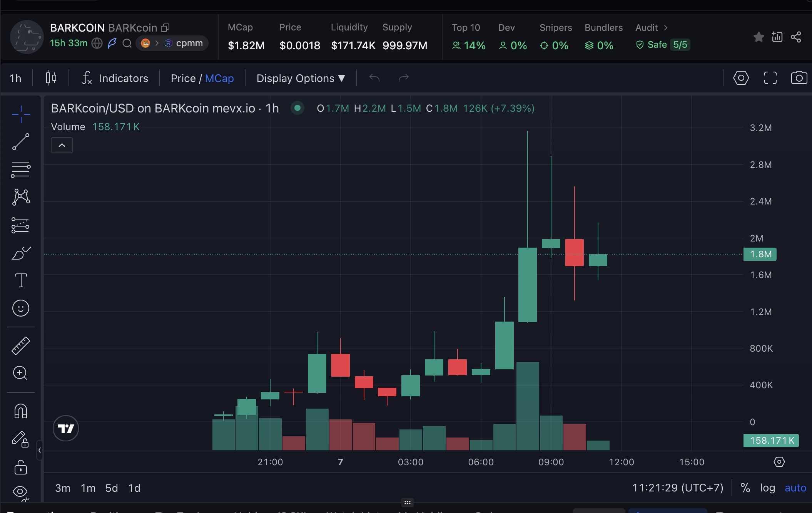812x513 pixels.
Task: Expand the Display Options dropdown
Action: (301, 78)
